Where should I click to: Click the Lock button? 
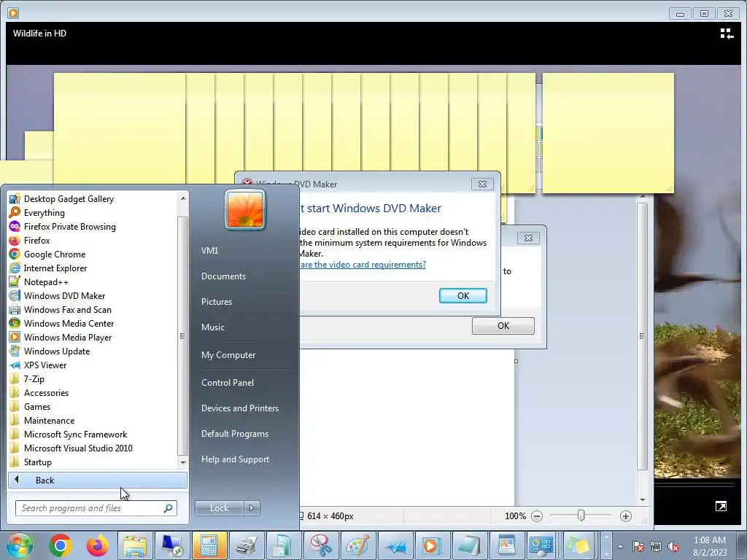219,508
